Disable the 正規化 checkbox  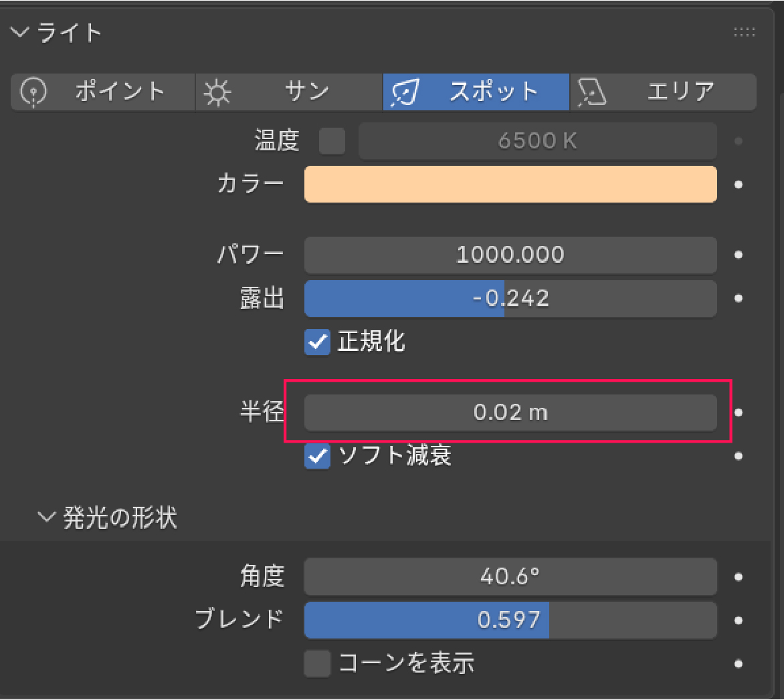coord(318,342)
